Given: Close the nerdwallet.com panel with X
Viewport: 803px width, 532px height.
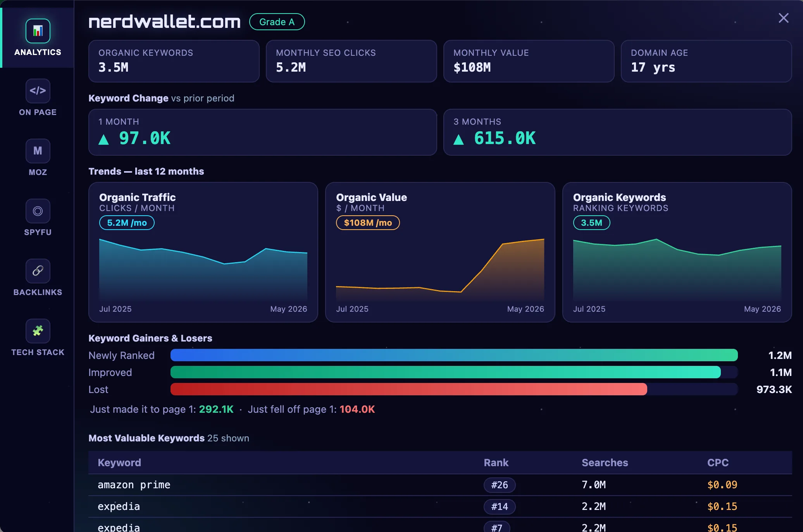Looking at the screenshot, I should [x=784, y=18].
